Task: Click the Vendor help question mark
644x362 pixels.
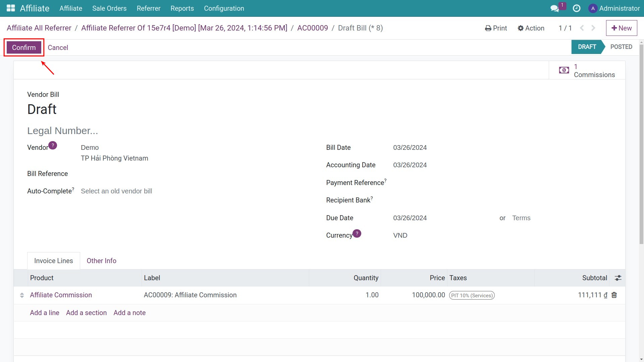Action: click(x=53, y=145)
